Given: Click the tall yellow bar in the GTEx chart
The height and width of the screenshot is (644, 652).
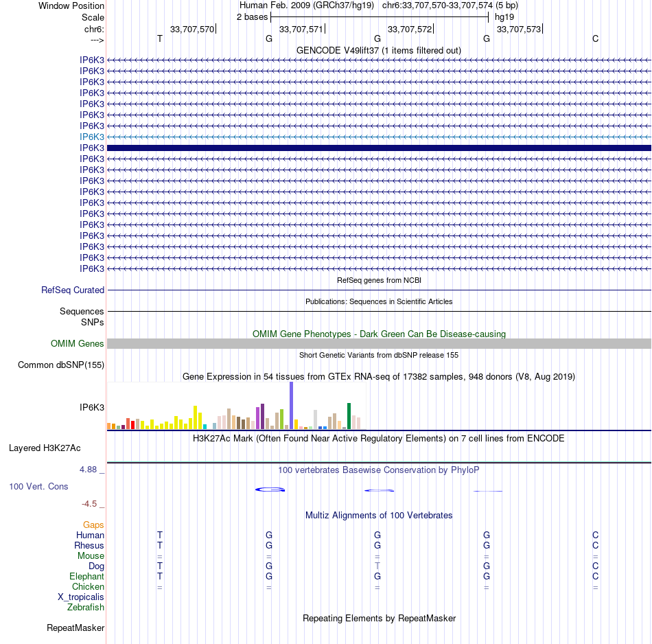Looking at the screenshot, I should tap(195, 417).
